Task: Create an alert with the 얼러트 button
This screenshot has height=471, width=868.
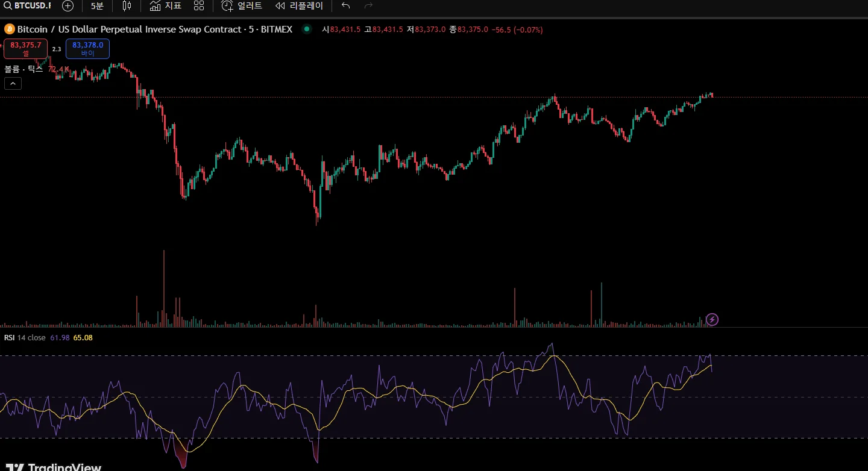Action: click(242, 6)
